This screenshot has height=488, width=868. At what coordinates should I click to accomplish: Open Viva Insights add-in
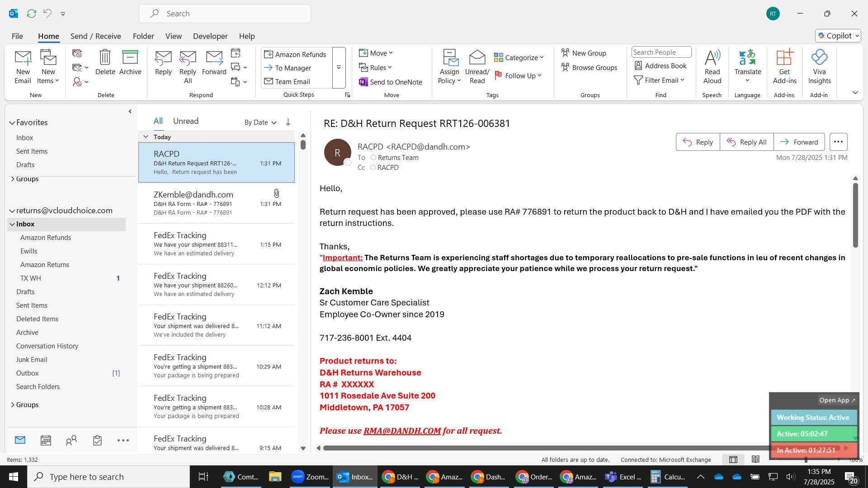coord(819,67)
